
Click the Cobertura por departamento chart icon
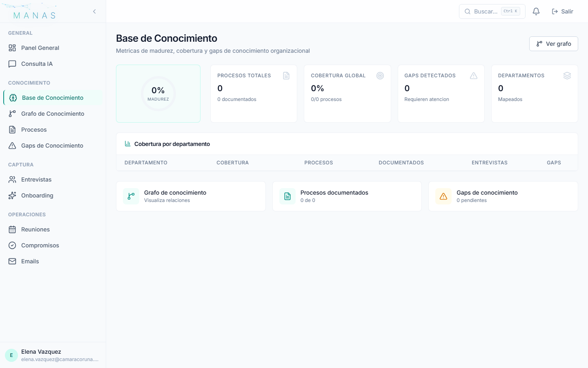(127, 144)
